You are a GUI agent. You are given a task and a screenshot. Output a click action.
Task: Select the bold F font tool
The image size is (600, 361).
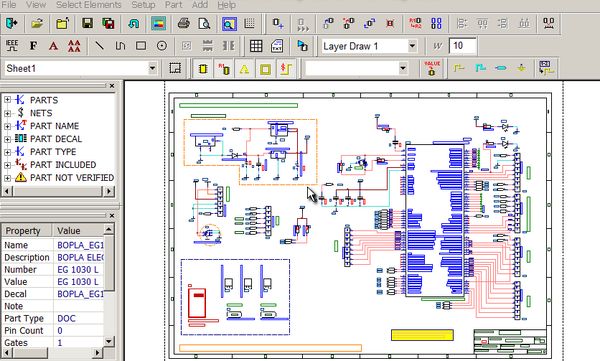[x=33, y=46]
